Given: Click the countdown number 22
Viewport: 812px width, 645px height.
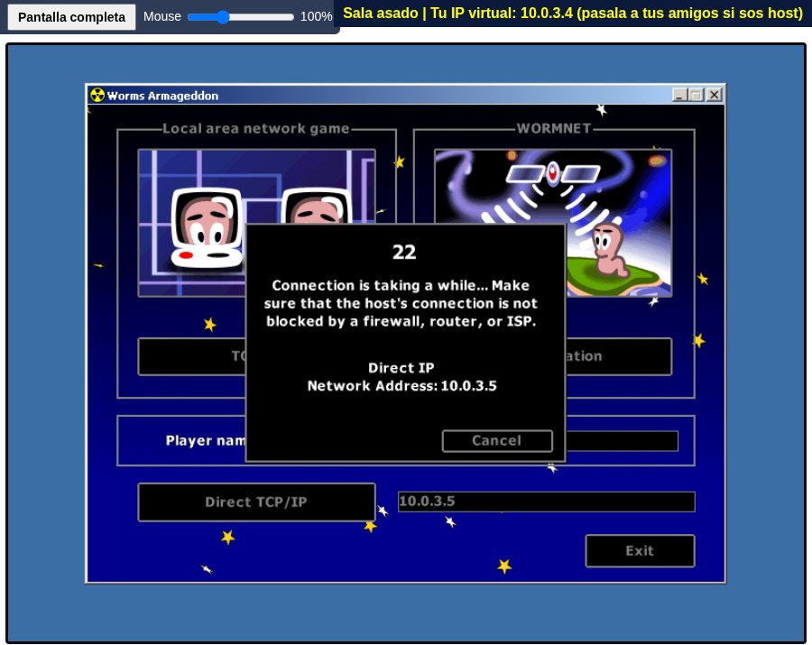Looking at the screenshot, I should click(404, 252).
